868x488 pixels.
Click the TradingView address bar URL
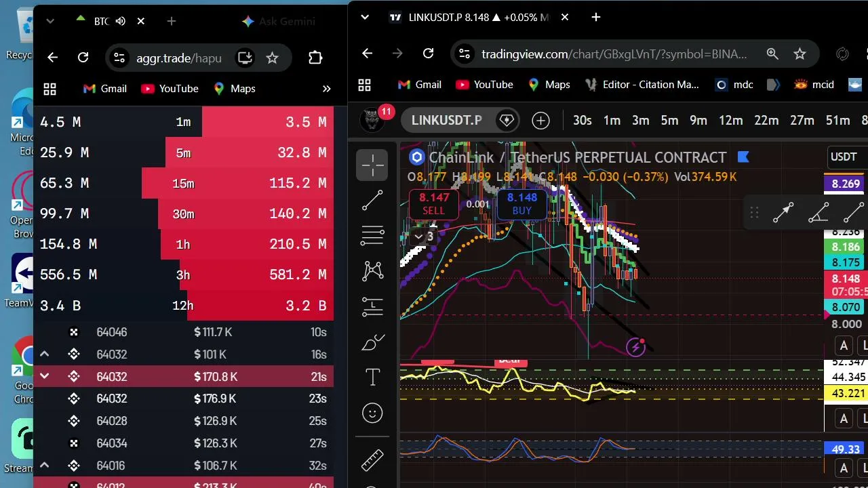(614, 54)
